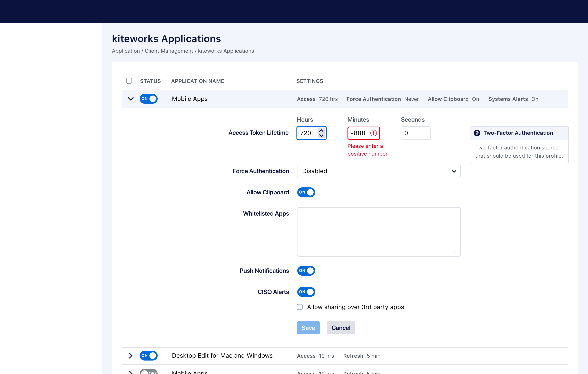Image resolution: width=588 pixels, height=374 pixels.
Task: Increment the Hours stepper up arrow
Action: click(x=321, y=131)
